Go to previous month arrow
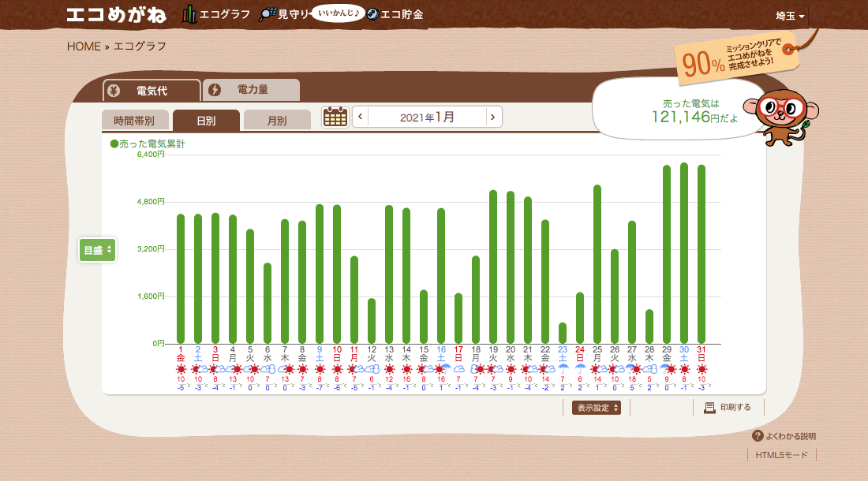 tap(361, 117)
